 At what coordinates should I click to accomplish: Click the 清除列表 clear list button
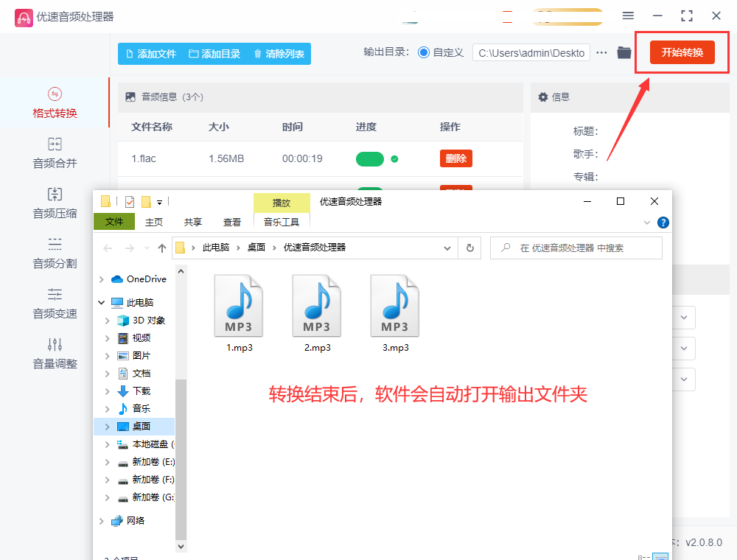279,54
